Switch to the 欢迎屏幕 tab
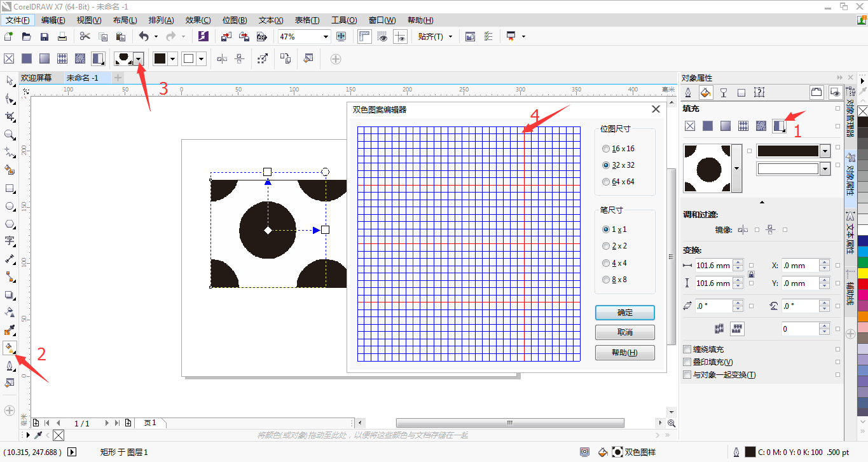 pyautogui.click(x=36, y=78)
